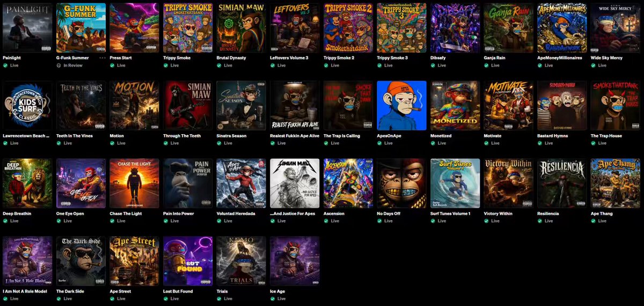Click the Live checkmark icon under Ganja Rain
The height and width of the screenshot is (306, 644).
(x=486, y=65)
